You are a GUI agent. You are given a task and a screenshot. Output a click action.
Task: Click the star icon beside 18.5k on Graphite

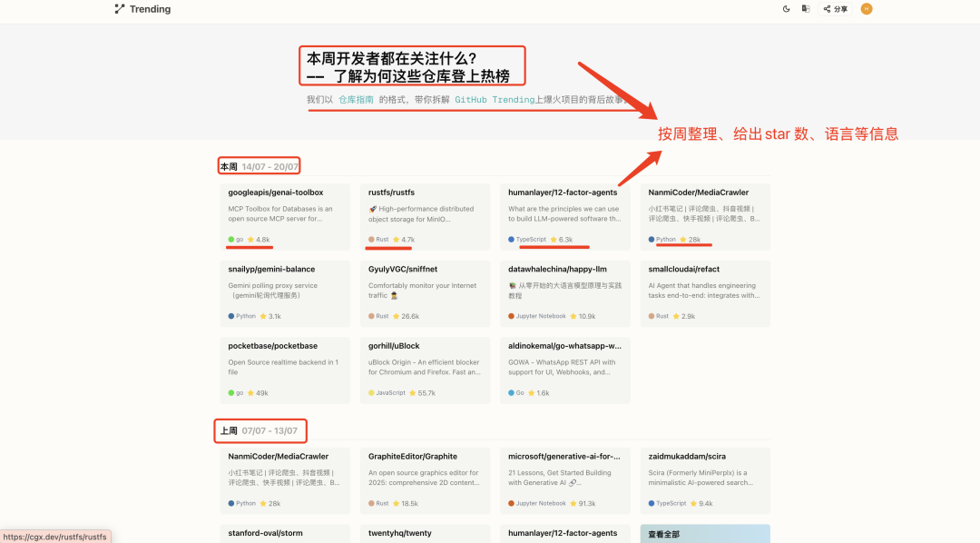396,504
